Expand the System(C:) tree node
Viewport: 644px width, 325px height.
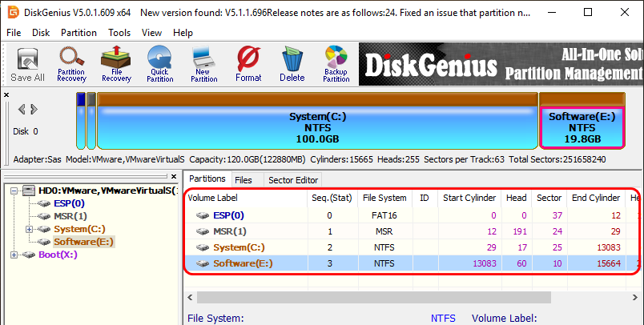[30, 229]
